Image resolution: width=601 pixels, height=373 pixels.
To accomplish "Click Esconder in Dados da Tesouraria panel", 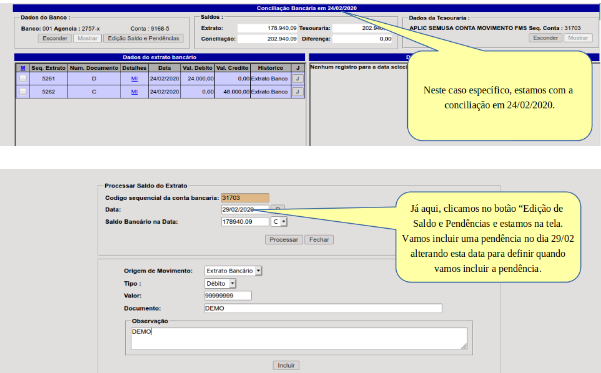I will click(545, 38).
